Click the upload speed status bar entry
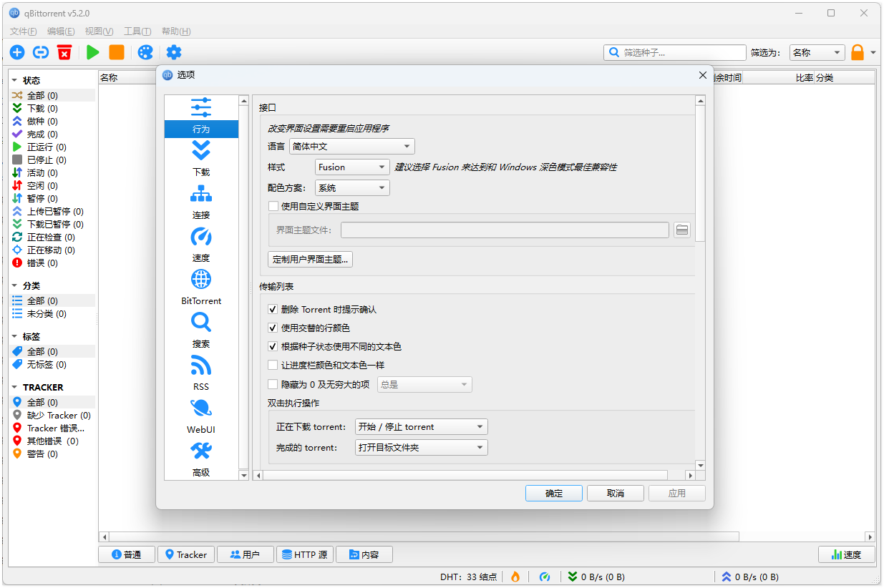This screenshot has width=884, height=588. click(x=750, y=577)
